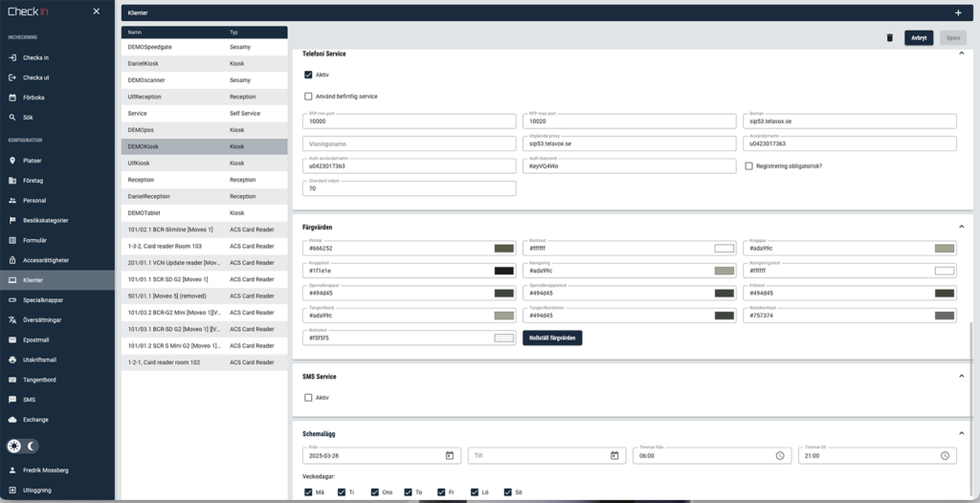Open the Timmar från clock picker icon
980x503 pixels.
click(780, 455)
